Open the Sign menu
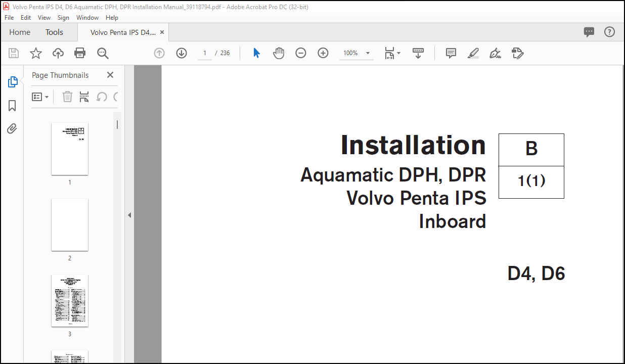The height and width of the screenshot is (364, 625). (x=63, y=17)
